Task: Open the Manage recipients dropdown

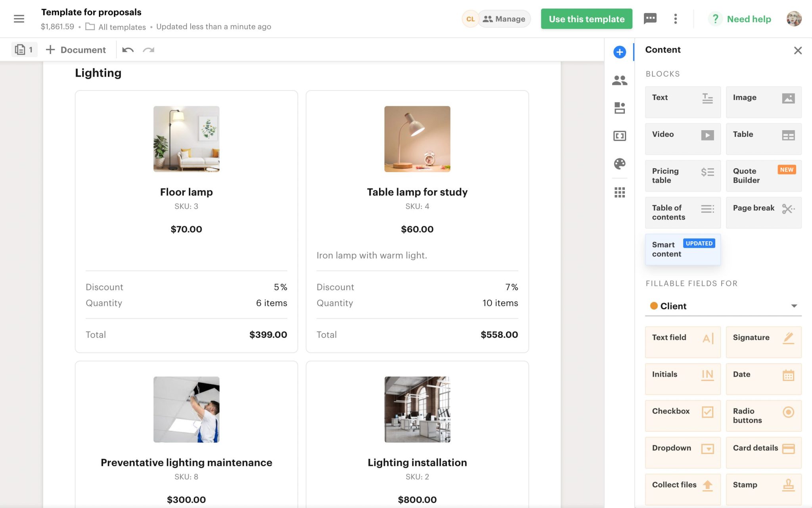Action: pyautogui.click(x=504, y=19)
